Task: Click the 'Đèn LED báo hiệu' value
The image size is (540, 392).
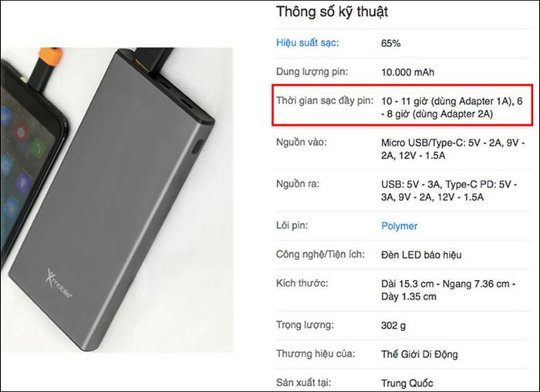Action: (x=421, y=255)
